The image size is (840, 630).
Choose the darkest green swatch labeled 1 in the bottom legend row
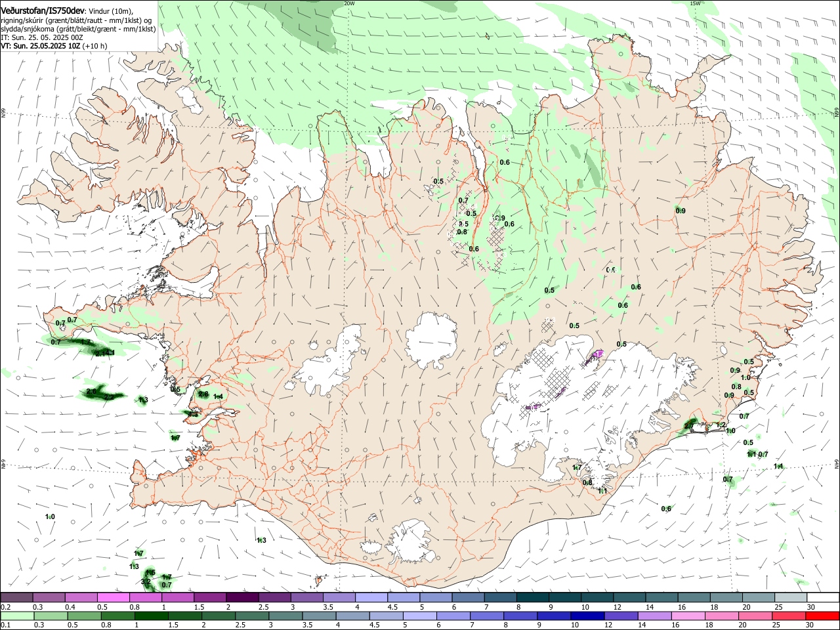click(151, 616)
